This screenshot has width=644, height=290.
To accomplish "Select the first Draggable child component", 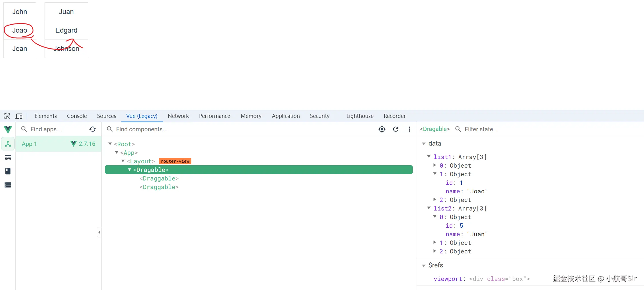I will [159, 178].
